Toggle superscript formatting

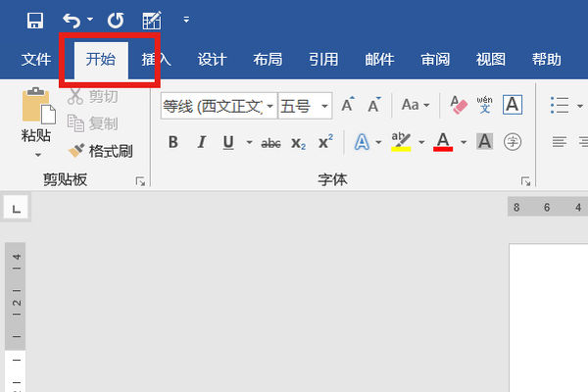(325, 142)
